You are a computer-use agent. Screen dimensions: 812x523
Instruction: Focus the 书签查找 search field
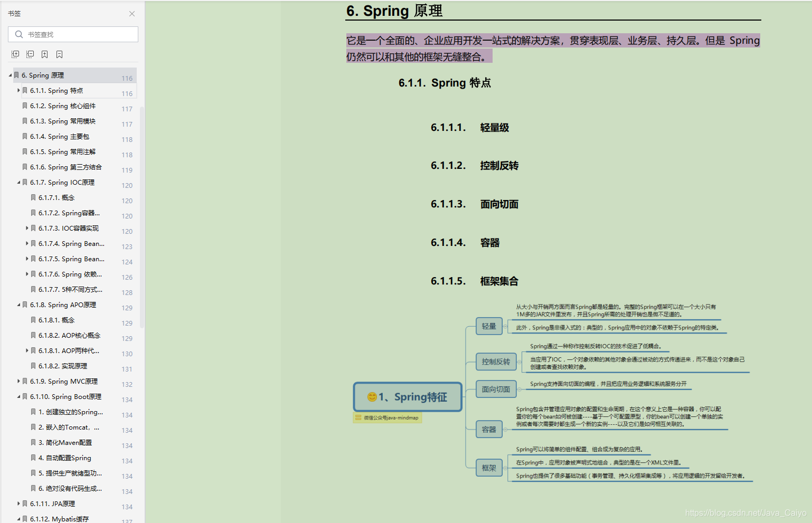click(73, 34)
